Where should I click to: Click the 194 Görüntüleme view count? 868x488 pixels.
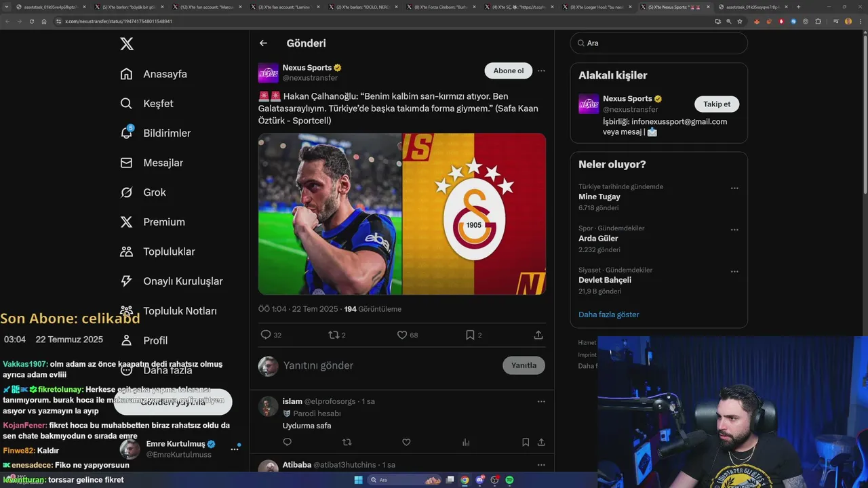tap(372, 309)
